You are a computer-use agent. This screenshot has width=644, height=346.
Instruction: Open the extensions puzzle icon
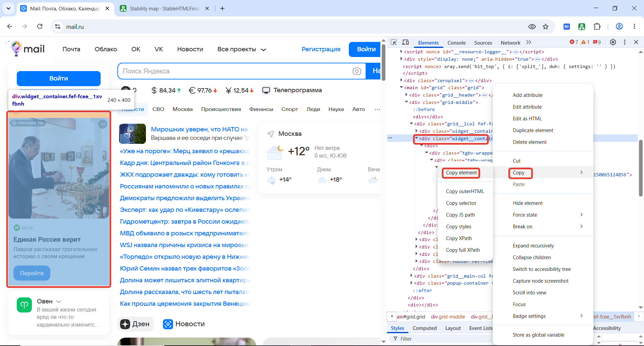(597, 26)
